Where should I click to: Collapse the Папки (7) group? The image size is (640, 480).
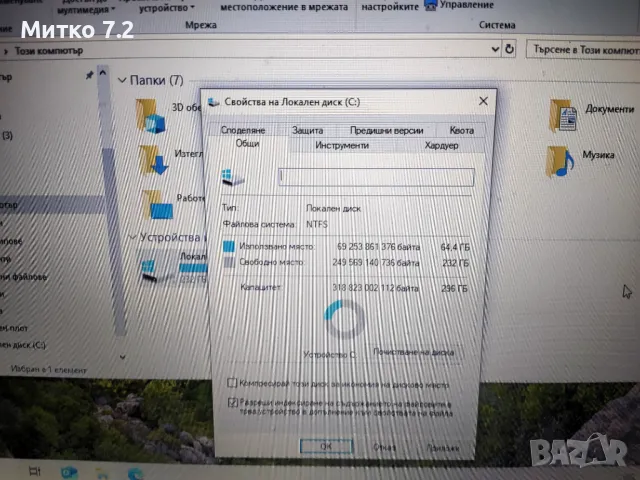click(x=122, y=80)
